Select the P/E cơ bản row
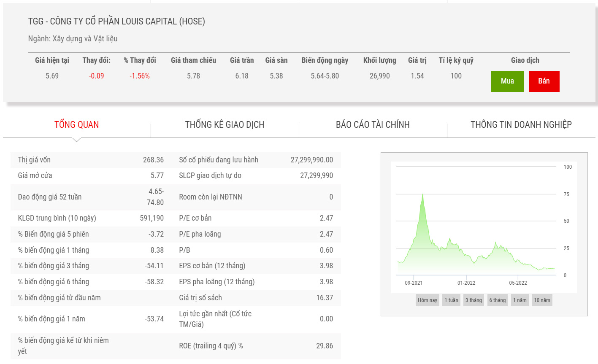Screen dimensions: 598x364 coord(256,218)
